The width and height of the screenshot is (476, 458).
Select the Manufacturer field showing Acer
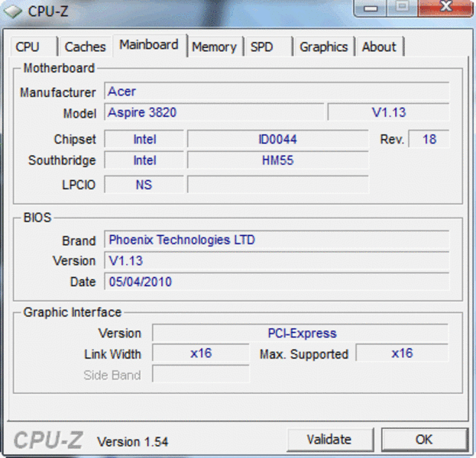coord(277,91)
